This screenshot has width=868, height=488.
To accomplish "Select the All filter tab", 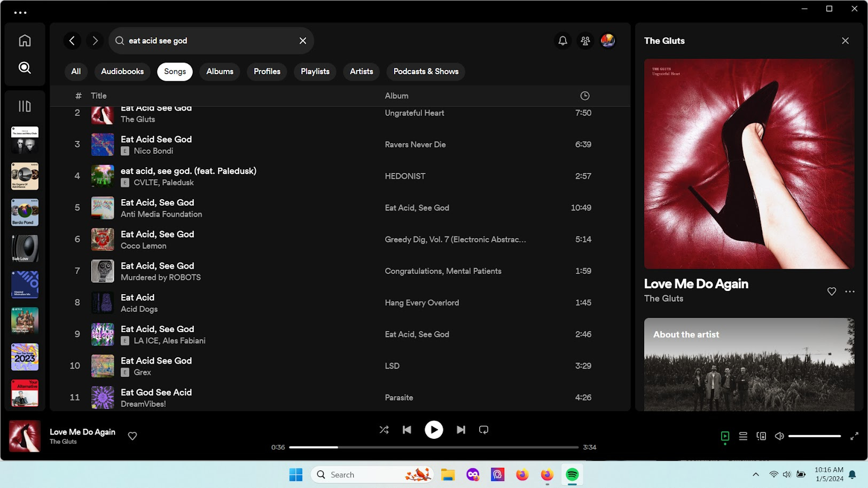I will click(76, 72).
